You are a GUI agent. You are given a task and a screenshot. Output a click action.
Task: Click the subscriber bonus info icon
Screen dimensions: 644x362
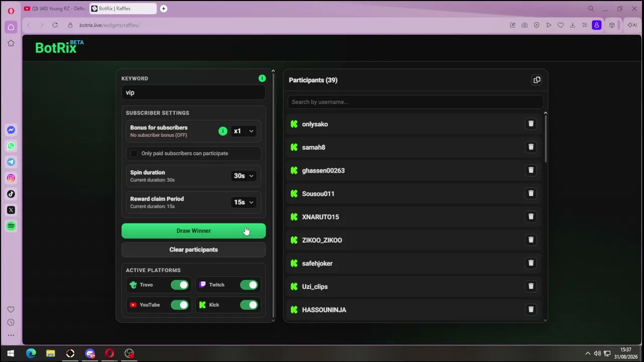(223, 131)
